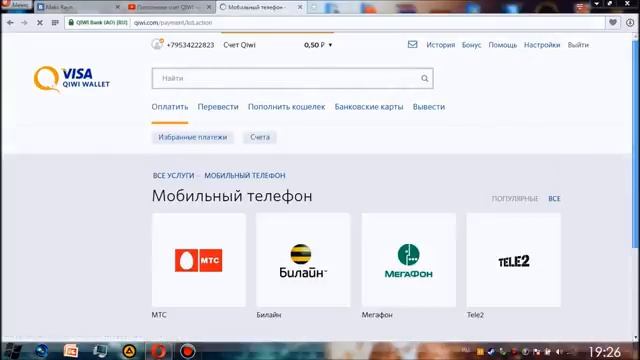Select the Мегафон operator tile

(409, 260)
